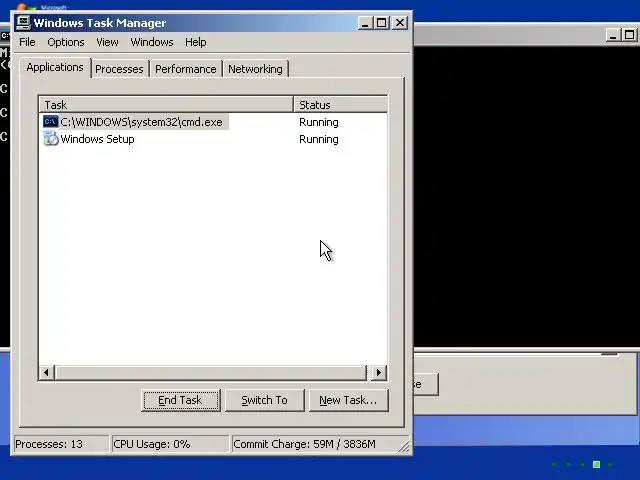Image resolution: width=640 pixels, height=480 pixels.
Task: Maximize the Windows Task Manager window
Action: (382, 23)
